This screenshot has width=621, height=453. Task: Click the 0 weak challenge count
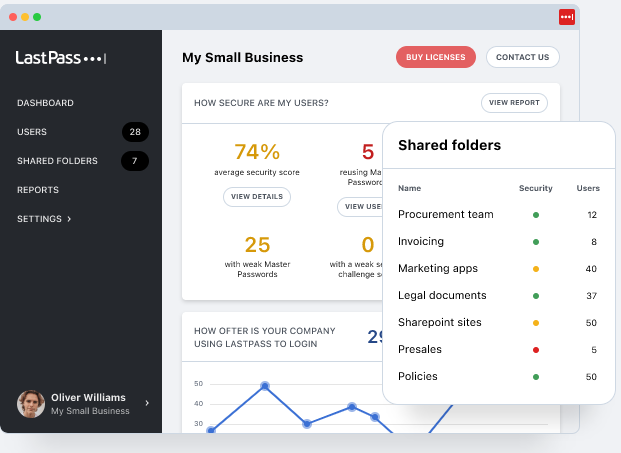click(x=368, y=245)
